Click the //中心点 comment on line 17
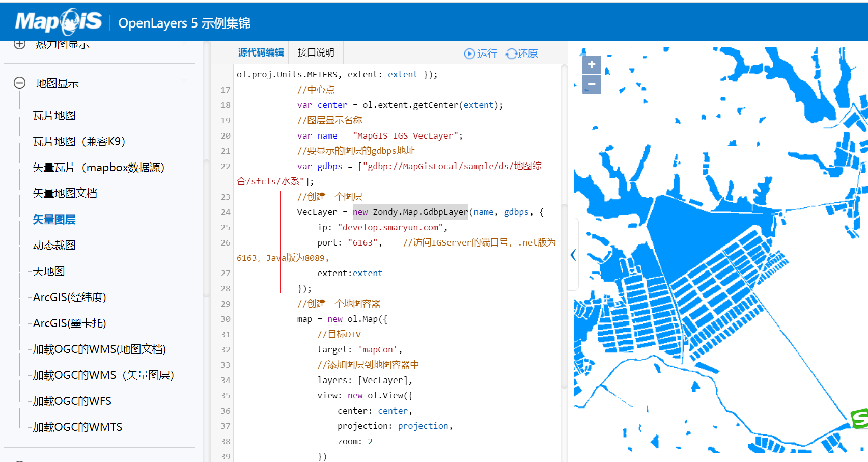 [x=316, y=90]
